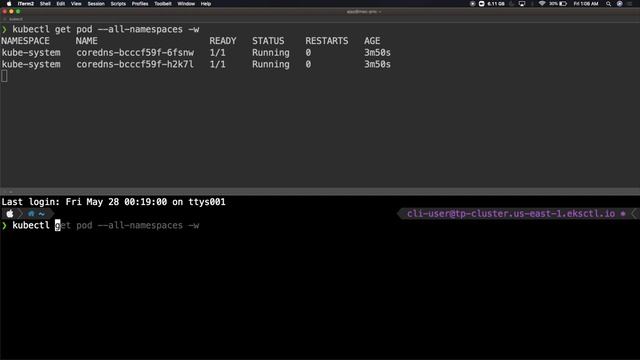This screenshot has height=360, width=640.
Task: Click the NAME column header
Action: pyautogui.click(x=87, y=41)
